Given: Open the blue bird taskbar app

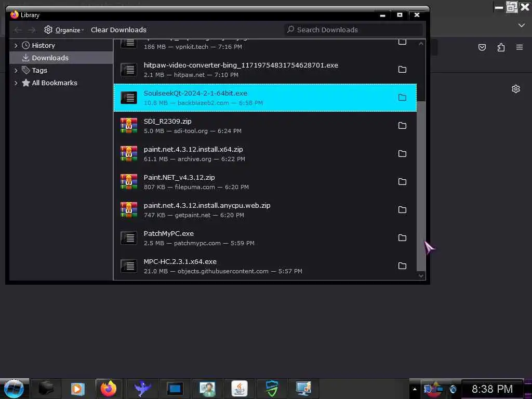Looking at the screenshot, I should 142,389.
